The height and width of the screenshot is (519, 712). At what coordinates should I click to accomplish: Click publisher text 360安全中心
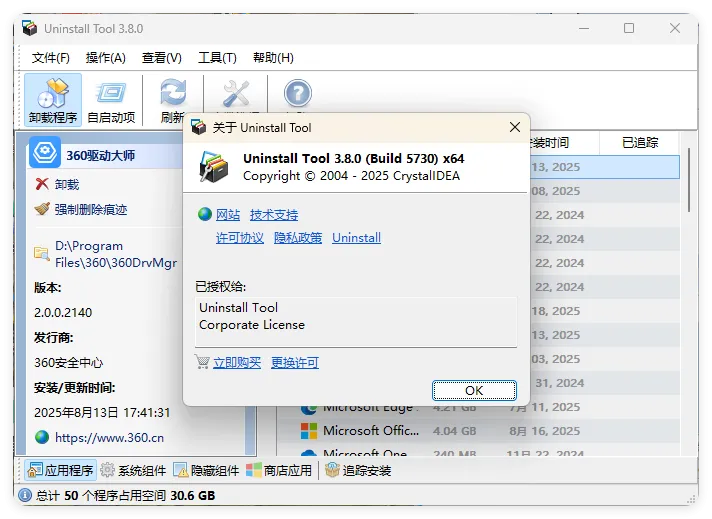coord(69,362)
